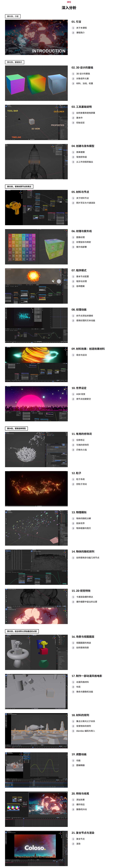The image size is (137, 868).
Task: Select the lesson item 材料、法线、权重
Action: click(x=84, y=84)
